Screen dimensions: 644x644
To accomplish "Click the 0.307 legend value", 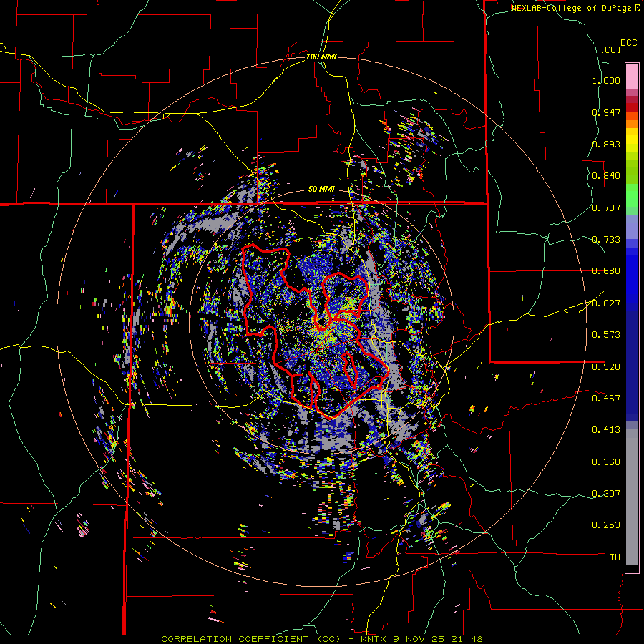I will point(606,494).
